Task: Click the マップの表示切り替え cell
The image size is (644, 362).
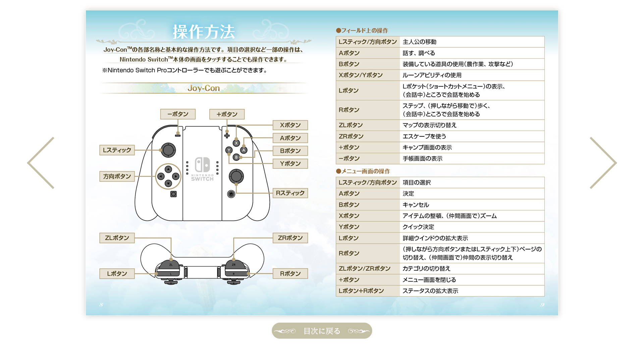Action: click(472, 125)
